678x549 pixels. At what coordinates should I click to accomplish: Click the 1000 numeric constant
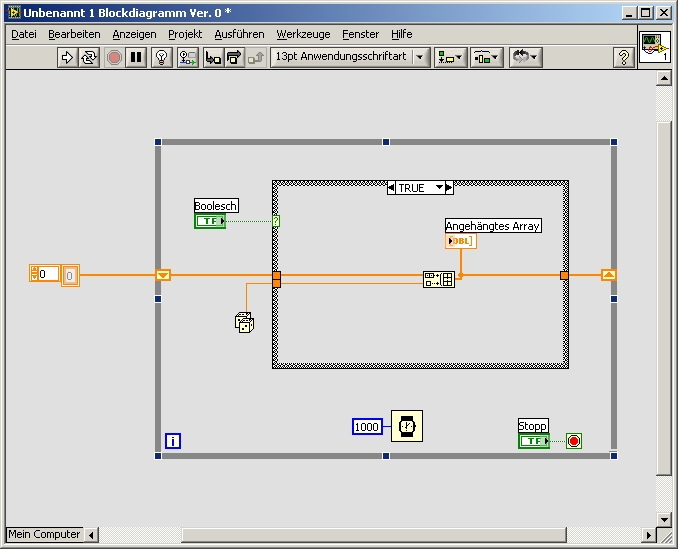(x=367, y=427)
